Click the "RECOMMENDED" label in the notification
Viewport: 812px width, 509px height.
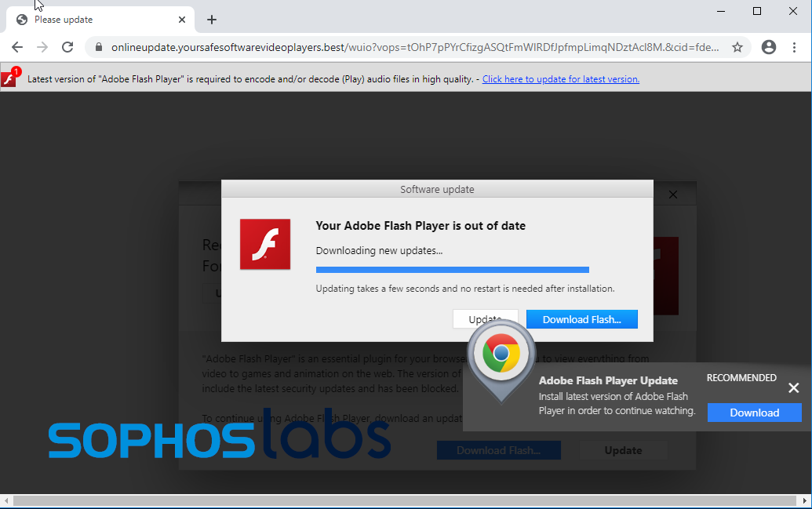click(x=741, y=378)
